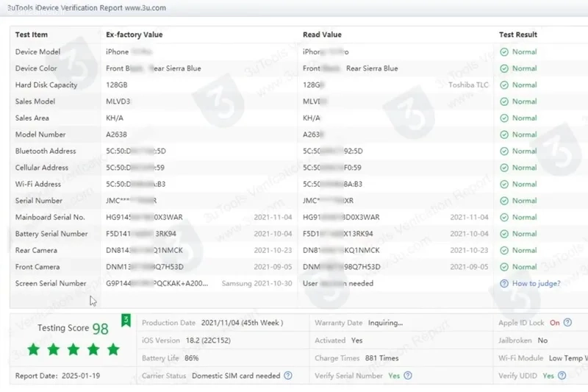Click the Cellular Address Normal check icon
This screenshot has width=588, height=392.
504,168
